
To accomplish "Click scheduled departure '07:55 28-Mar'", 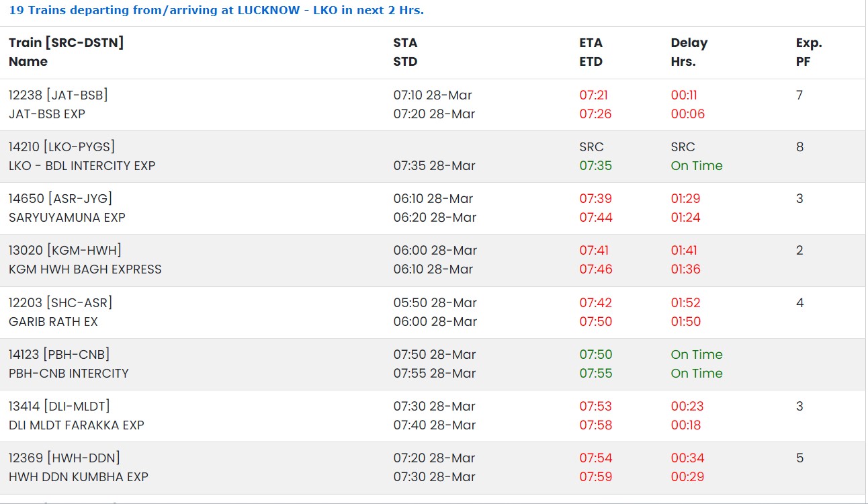I will click(434, 374).
